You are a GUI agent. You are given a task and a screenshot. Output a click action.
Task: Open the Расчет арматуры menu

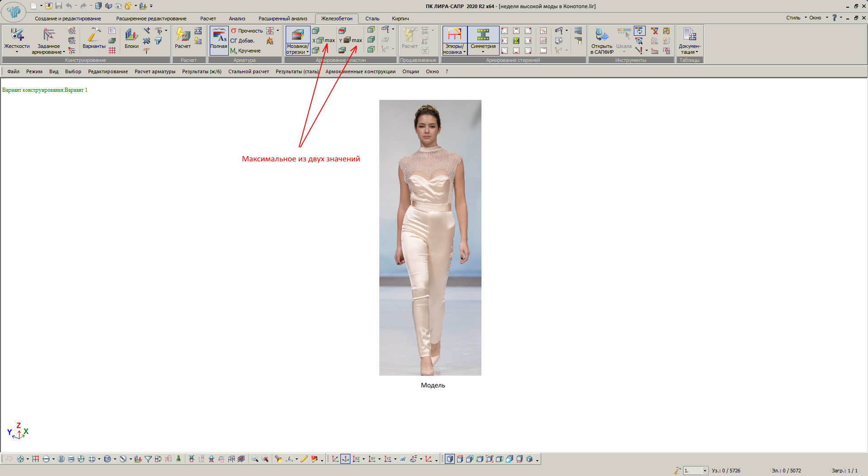(x=155, y=71)
